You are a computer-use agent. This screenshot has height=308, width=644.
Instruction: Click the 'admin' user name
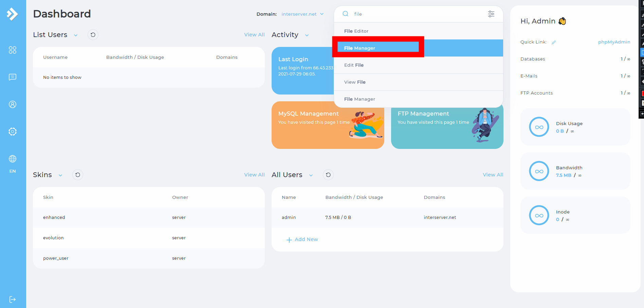click(x=289, y=218)
